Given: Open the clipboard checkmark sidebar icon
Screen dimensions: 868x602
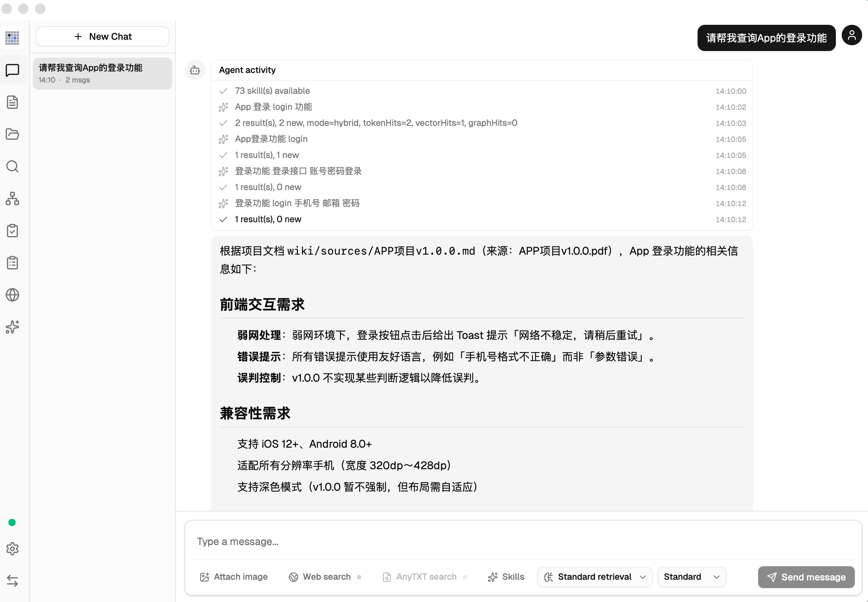Looking at the screenshot, I should pos(12,231).
